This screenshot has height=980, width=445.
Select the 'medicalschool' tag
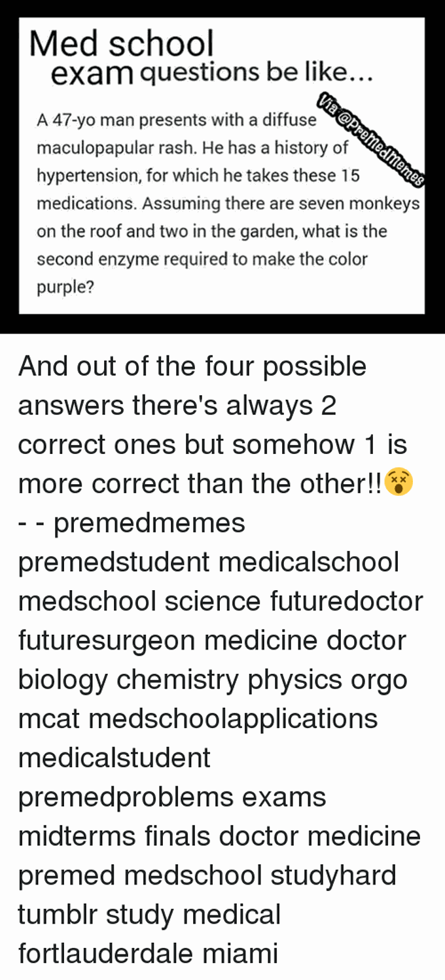tap(309, 563)
